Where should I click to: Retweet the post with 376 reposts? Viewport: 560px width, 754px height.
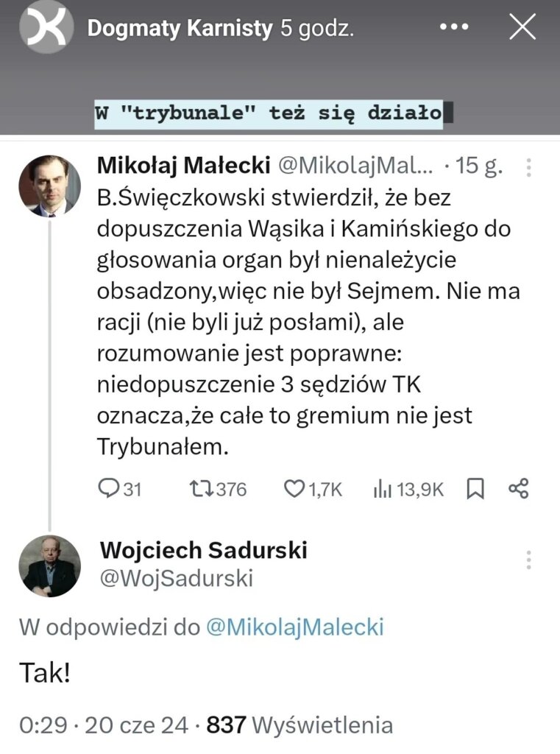200,489
